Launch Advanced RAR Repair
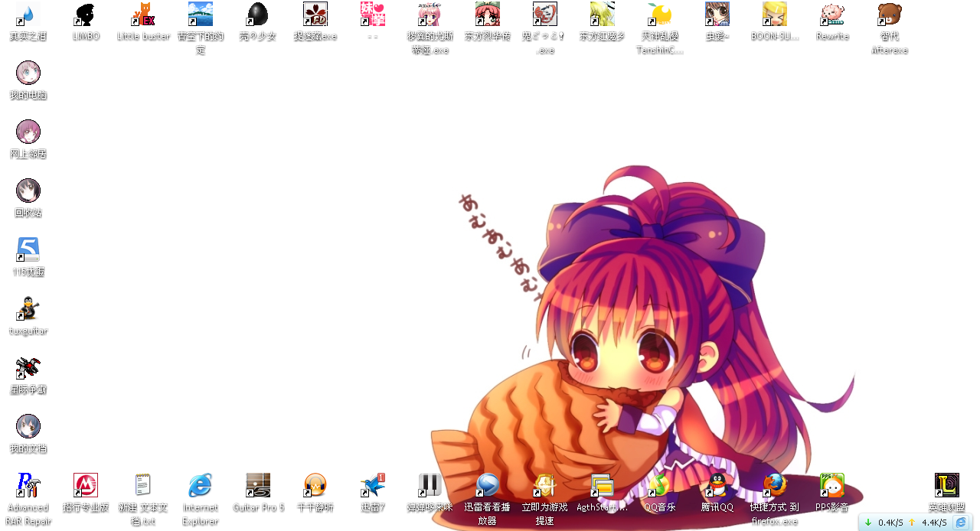Screen dimensions: 980x531 [x=28, y=485]
